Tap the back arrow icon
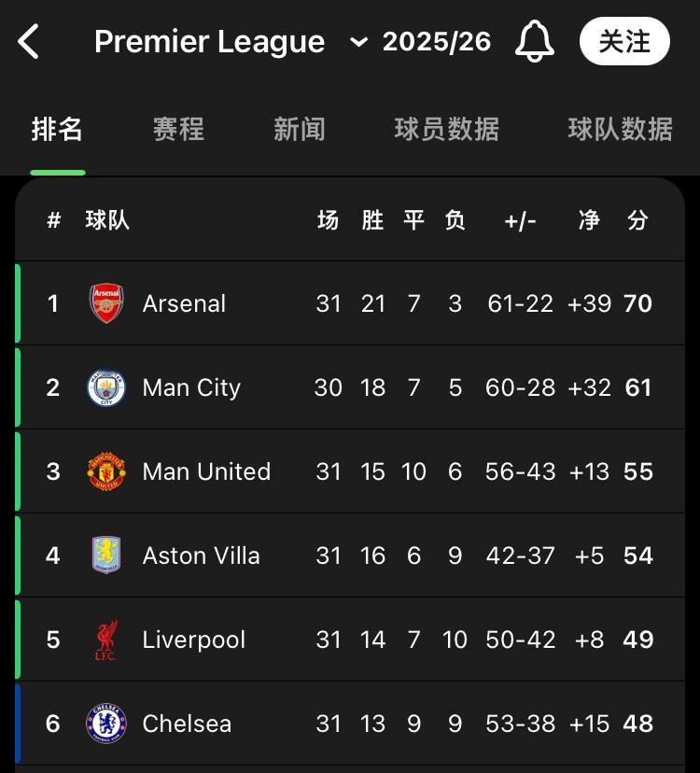This screenshot has height=773, width=700. click(x=29, y=42)
